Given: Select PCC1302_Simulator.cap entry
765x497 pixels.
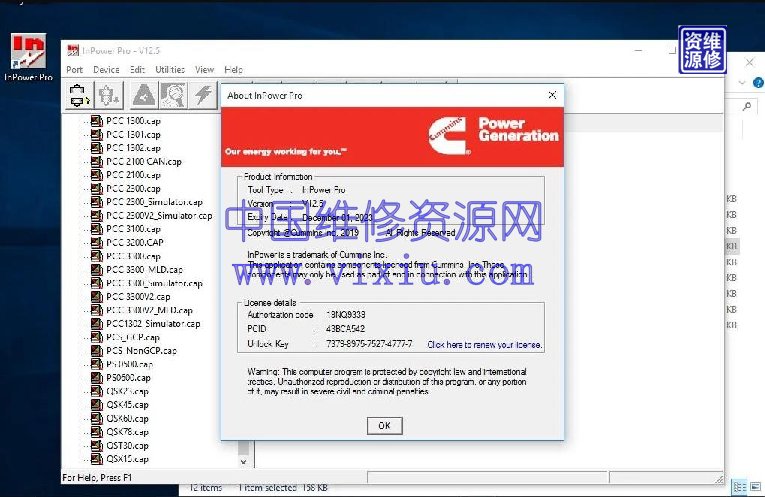Looking at the screenshot, I should click(153, 323).
